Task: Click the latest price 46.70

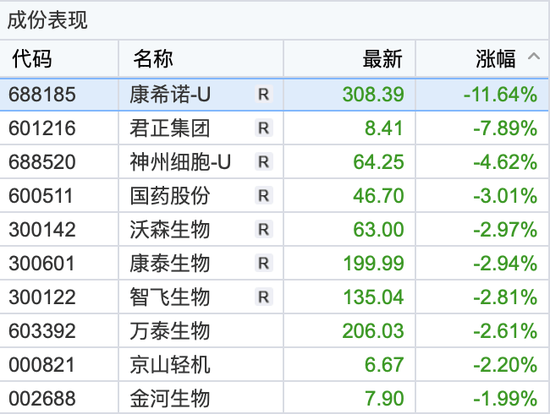Action: point(379,196)
